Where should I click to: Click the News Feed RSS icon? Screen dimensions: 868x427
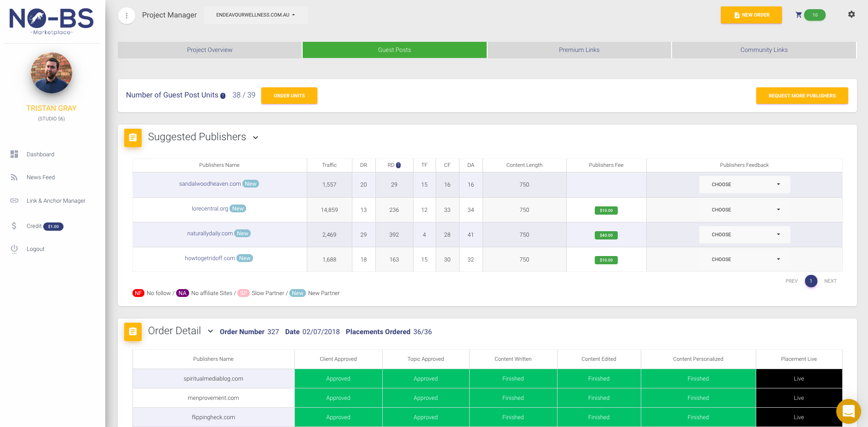(x=14, y=177)
